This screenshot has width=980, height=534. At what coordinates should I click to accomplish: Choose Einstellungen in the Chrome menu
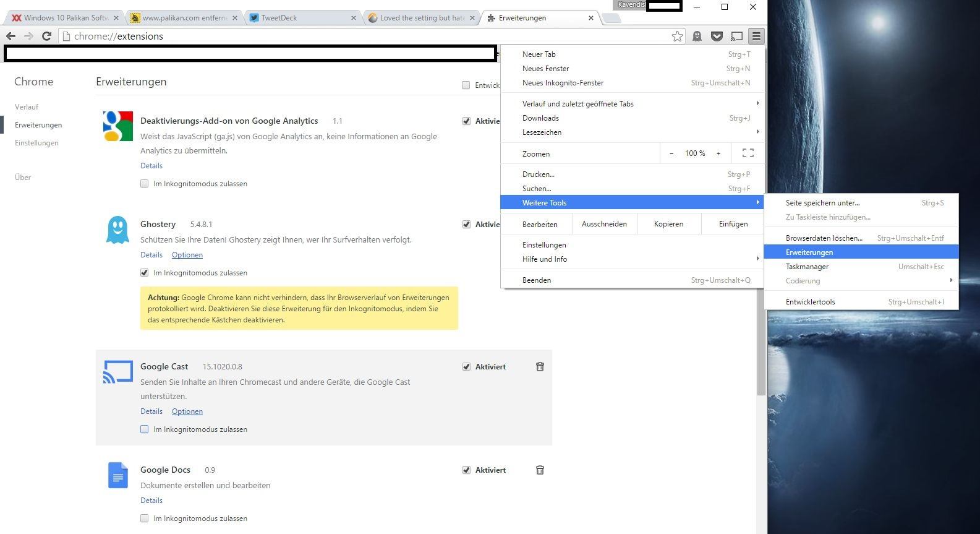point(632,245)
